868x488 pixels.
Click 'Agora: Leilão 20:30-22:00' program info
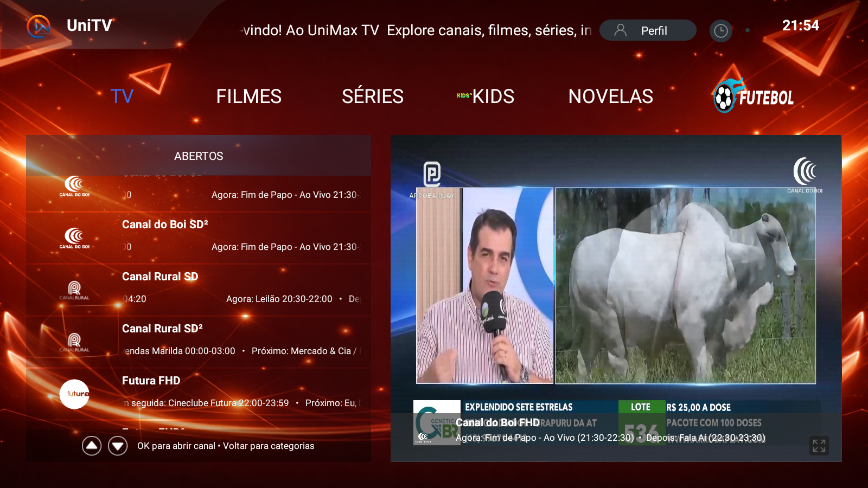(x=279, y=299)
